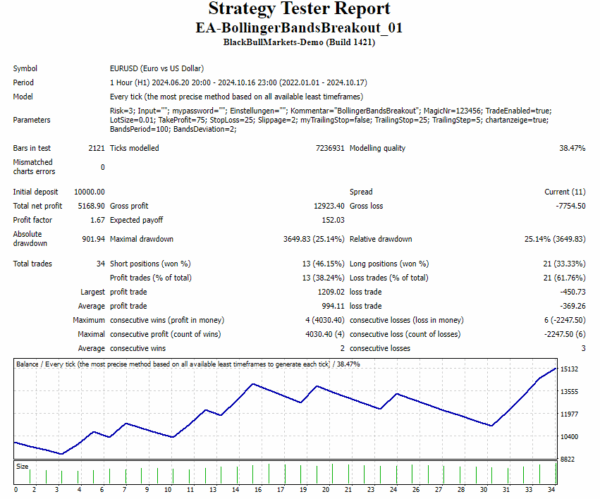Select the Modelling quality 38.47% value
This screenshot has width=600, height=499.
569,147
